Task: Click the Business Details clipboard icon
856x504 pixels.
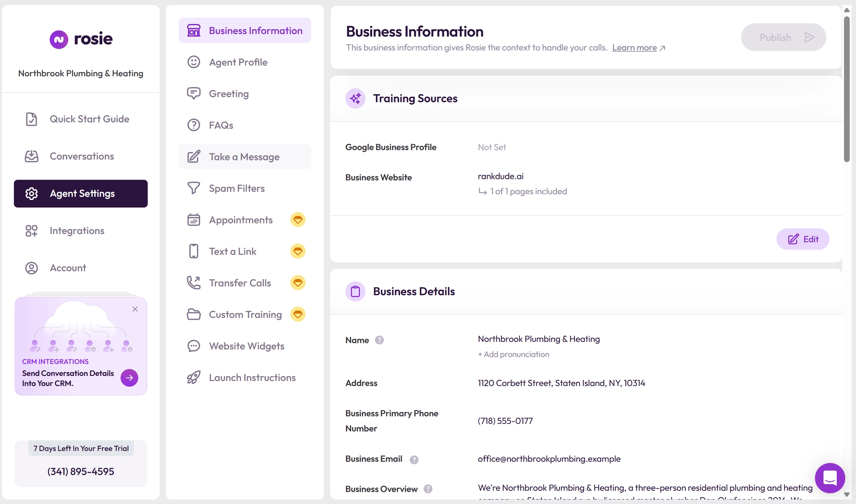Action: tap(355, 291)
